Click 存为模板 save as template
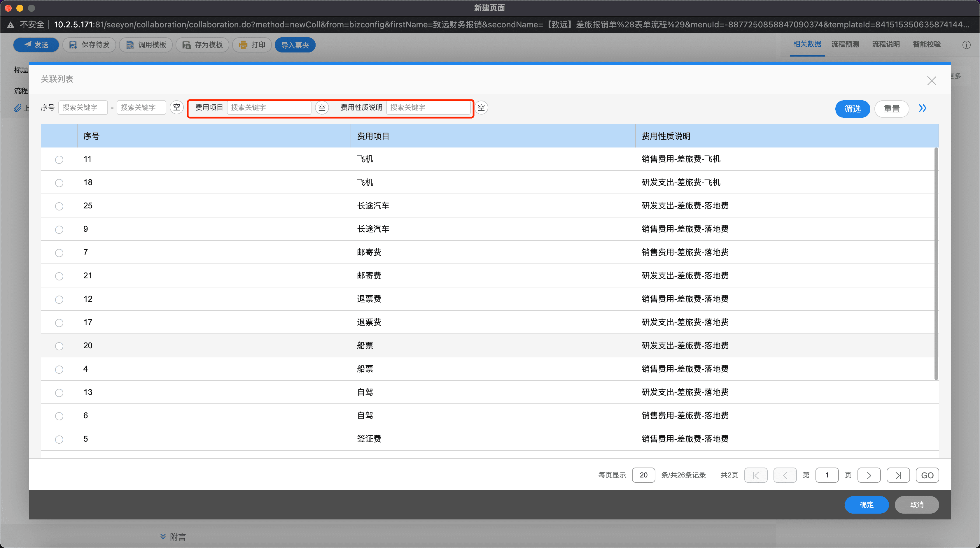This screenshot has width=980, height=548. click(x=202, y=45)
